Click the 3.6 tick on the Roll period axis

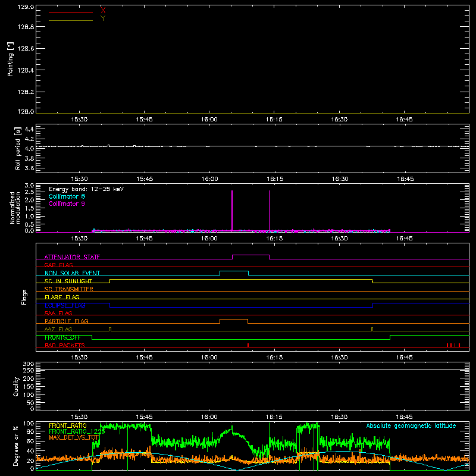coord(29,168)
